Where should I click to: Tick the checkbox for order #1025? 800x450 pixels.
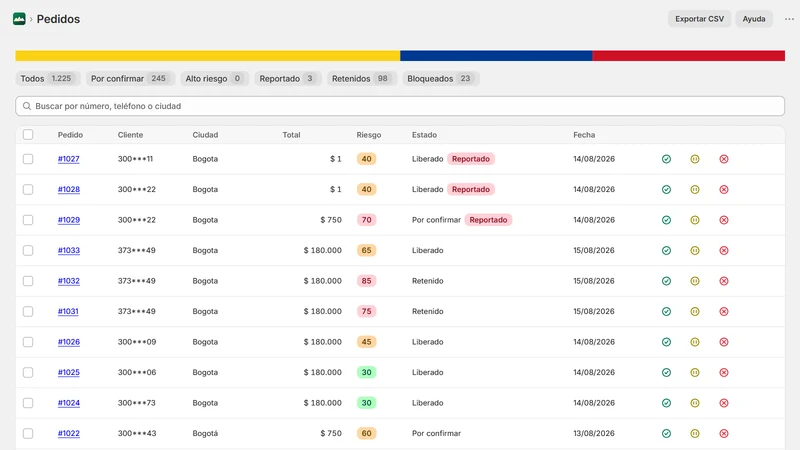28,372
